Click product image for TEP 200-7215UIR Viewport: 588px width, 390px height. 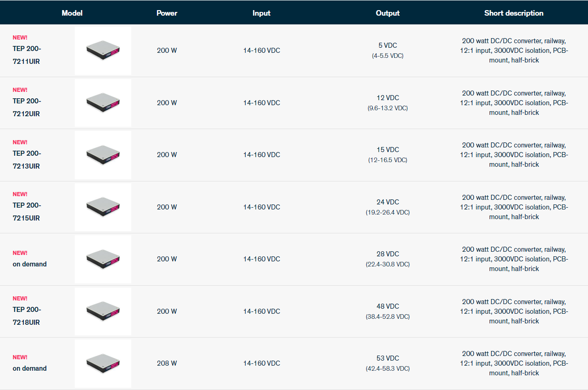(x=103, y=207)
